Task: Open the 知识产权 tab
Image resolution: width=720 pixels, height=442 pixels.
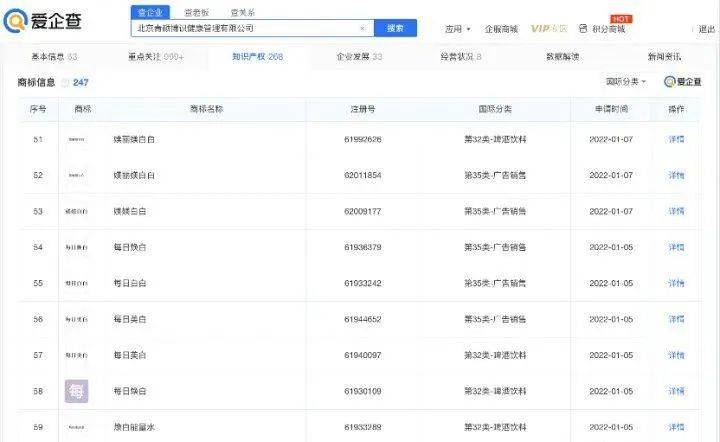Action: [x=258, y=57]
